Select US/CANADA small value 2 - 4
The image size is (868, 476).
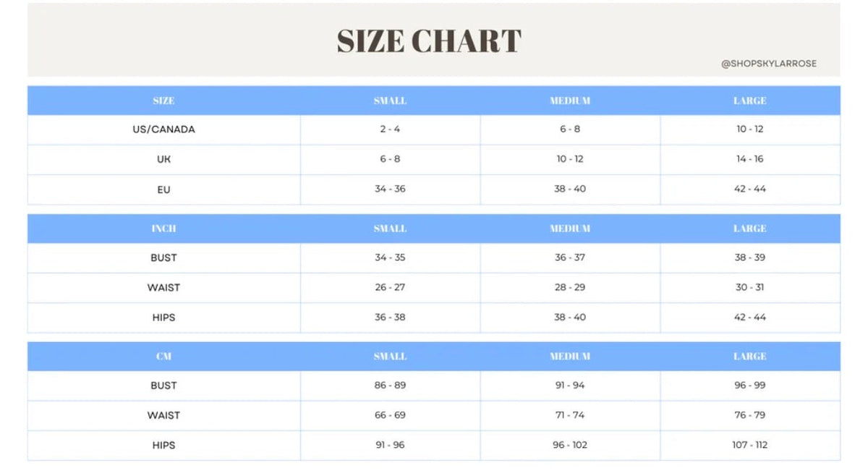tap(390, 129)
